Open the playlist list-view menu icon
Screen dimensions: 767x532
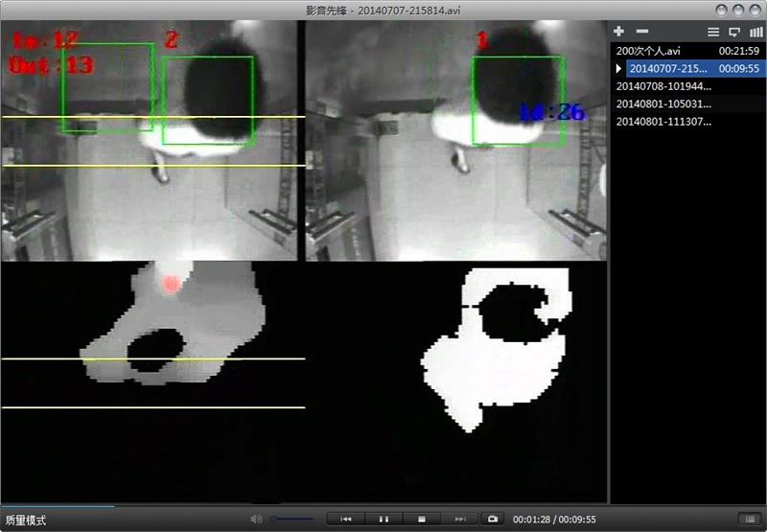tap(713, 32)
